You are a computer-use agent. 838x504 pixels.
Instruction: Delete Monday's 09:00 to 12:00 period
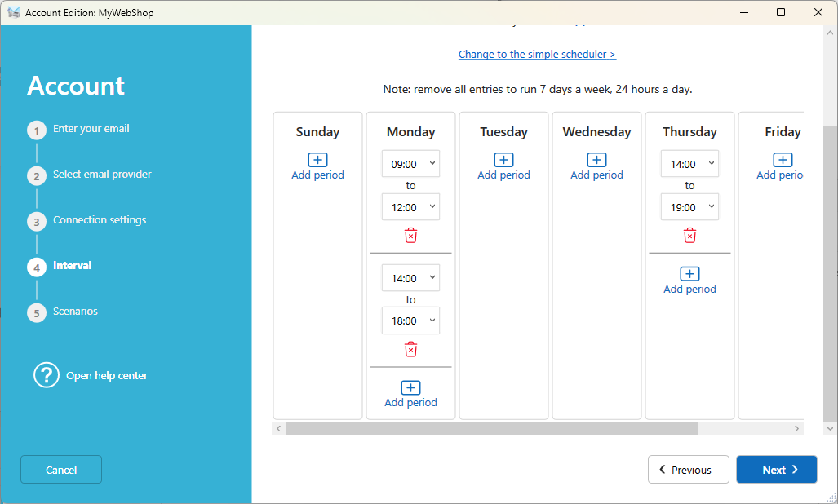pos(410,236)
